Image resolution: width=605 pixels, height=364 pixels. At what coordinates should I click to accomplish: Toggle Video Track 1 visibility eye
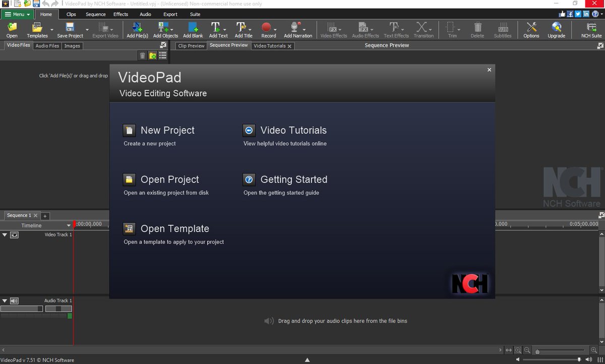14,235
